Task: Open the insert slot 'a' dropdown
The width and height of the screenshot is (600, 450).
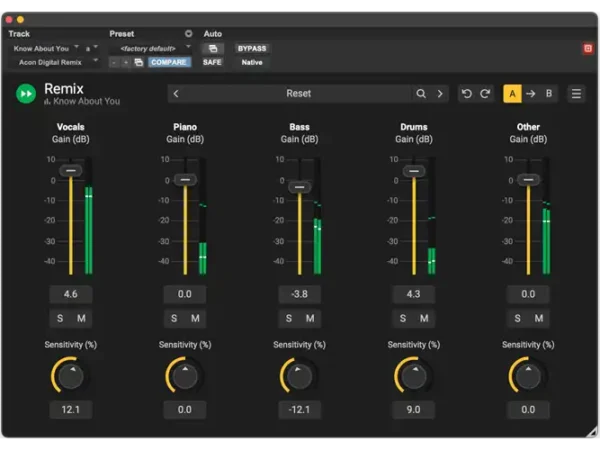Action: pyautogui.click(x=91, y=49)
